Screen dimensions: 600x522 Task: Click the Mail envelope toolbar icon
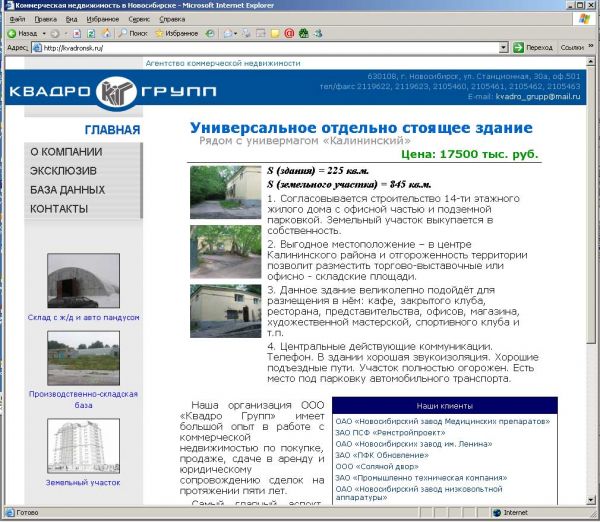click(x=228, y=34)
